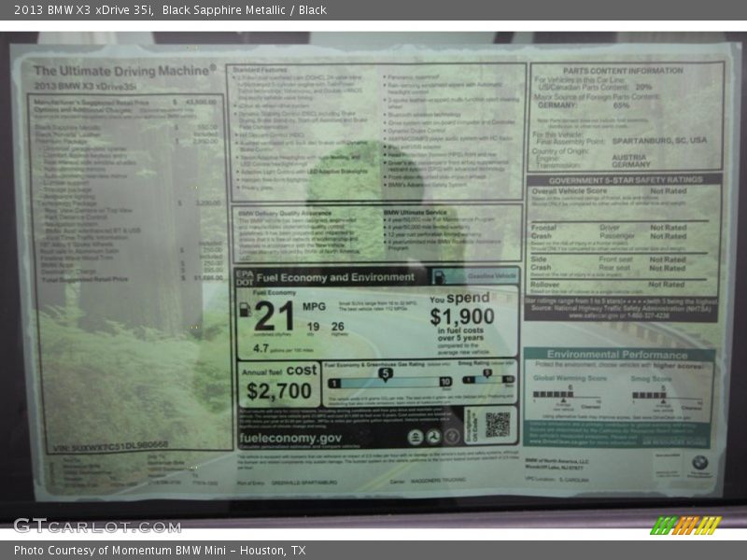The image size is (747, 560).
Task: Click the Smog Rating scale on the fuel label
Action: click(488, 379)
